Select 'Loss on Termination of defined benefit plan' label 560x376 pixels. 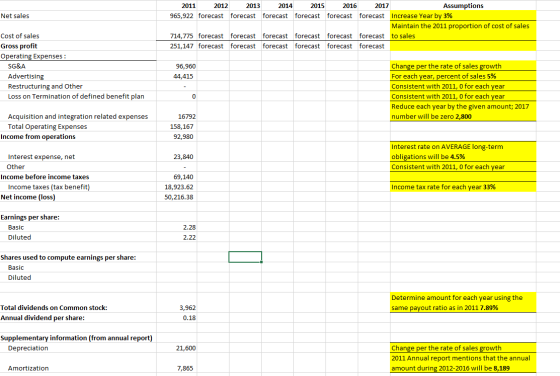pos(76,96)
